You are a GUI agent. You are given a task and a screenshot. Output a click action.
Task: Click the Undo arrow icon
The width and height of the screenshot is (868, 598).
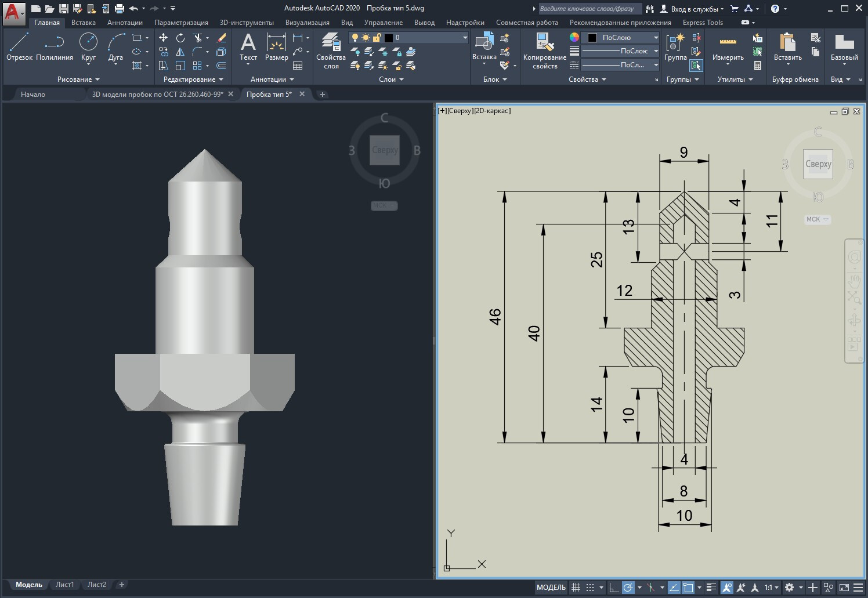pos(133,9)
